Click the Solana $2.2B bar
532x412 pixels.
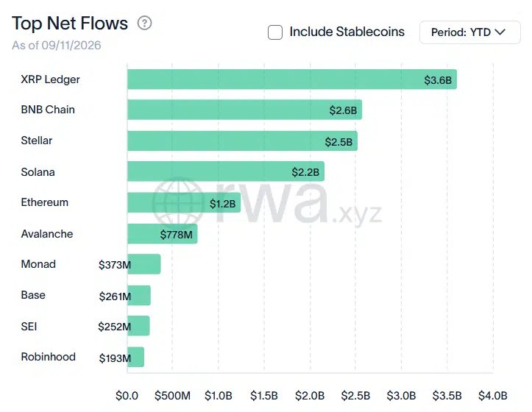click(226, 171)
